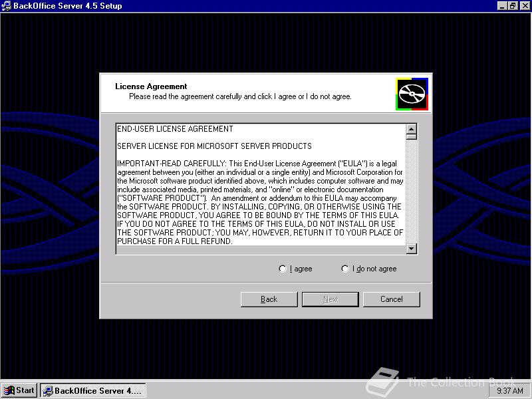
Task: Click 'IMPORTANT-READ CAREFULLY' paragraph start
Action: click(x=172, y=164)
